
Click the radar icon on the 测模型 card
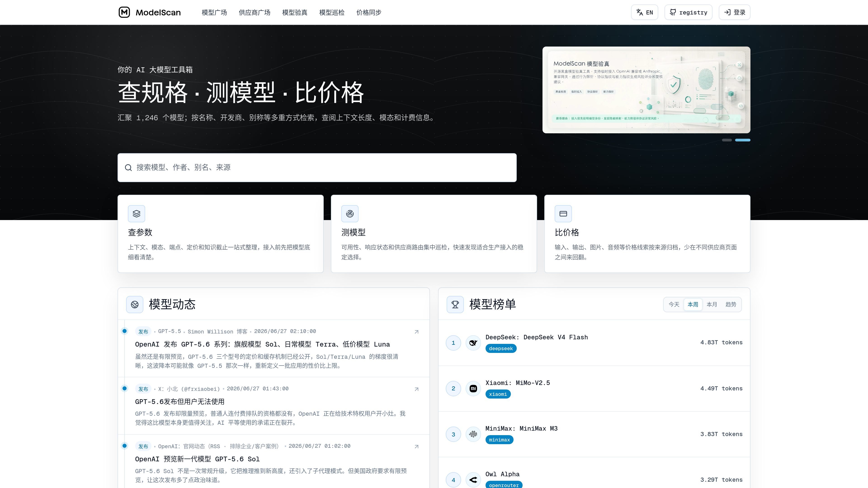coord(350,213)
